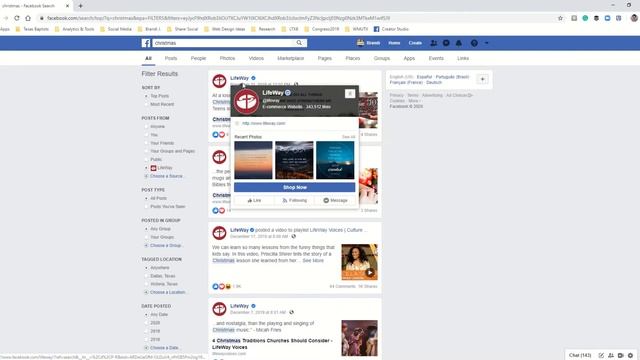Switch to Posts tab
Viewport: 640px width, 360px height.
[x=171, y=58]
